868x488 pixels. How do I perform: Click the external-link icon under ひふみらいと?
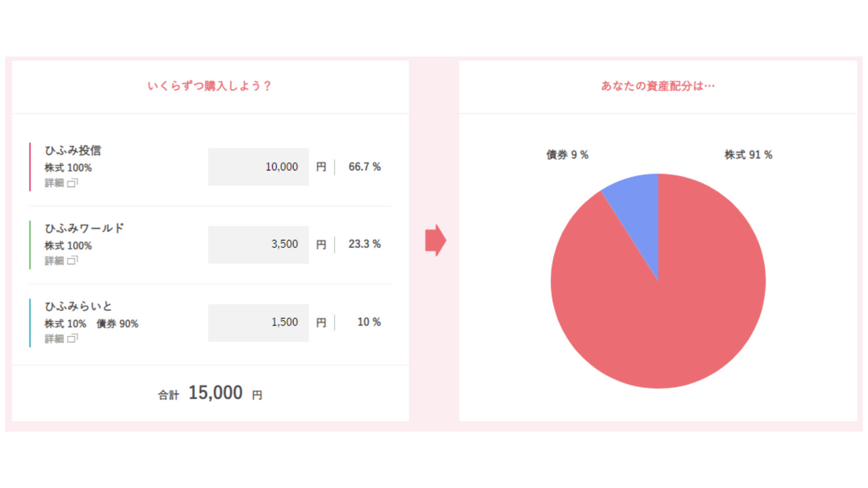pos(72,339)
